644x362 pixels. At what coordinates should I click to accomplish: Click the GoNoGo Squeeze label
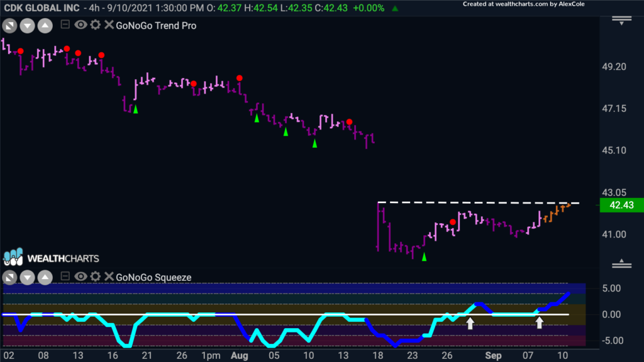click(x=153, y=277)
